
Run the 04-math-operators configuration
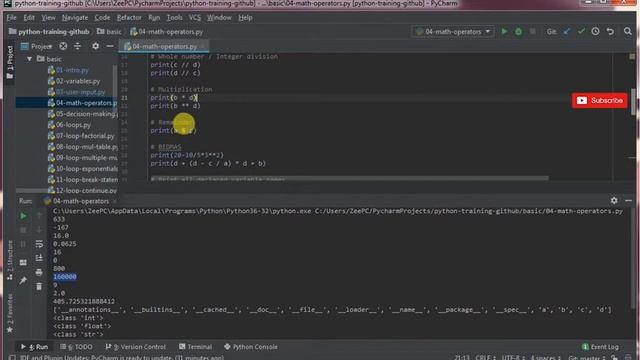(x=504, y=31)
